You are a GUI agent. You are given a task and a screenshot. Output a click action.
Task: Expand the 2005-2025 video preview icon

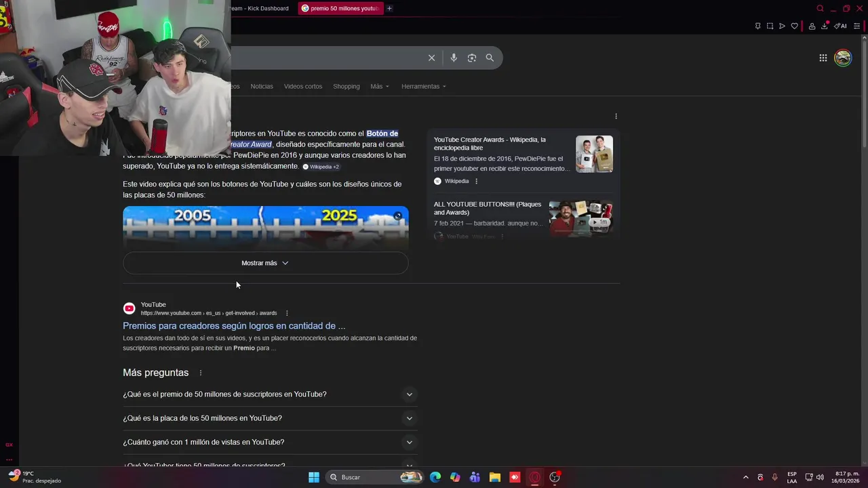[398, 216]
